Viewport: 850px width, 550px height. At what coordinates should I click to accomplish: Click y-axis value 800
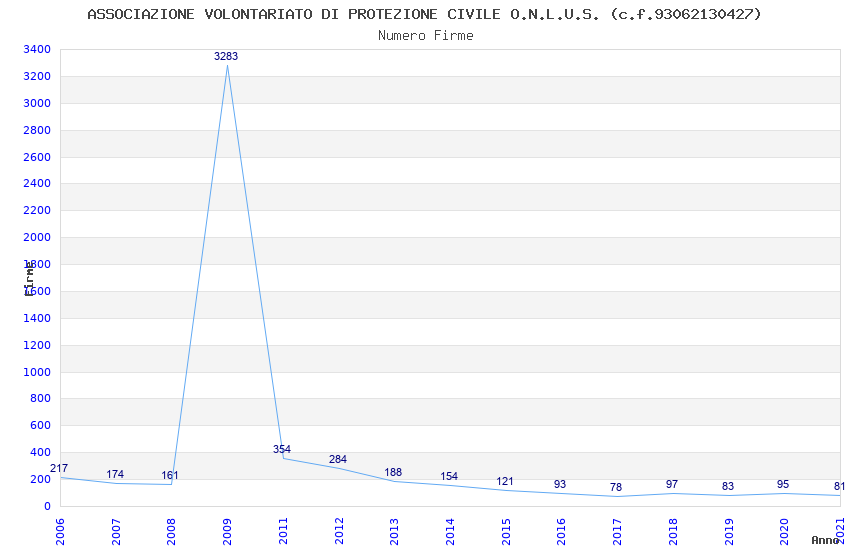(x=40, y=398)
